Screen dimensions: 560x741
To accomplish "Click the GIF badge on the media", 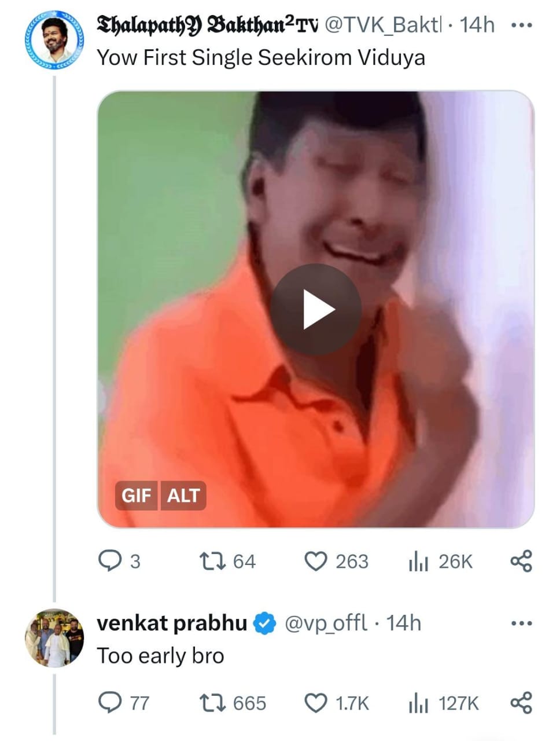I will click(136, 496).
